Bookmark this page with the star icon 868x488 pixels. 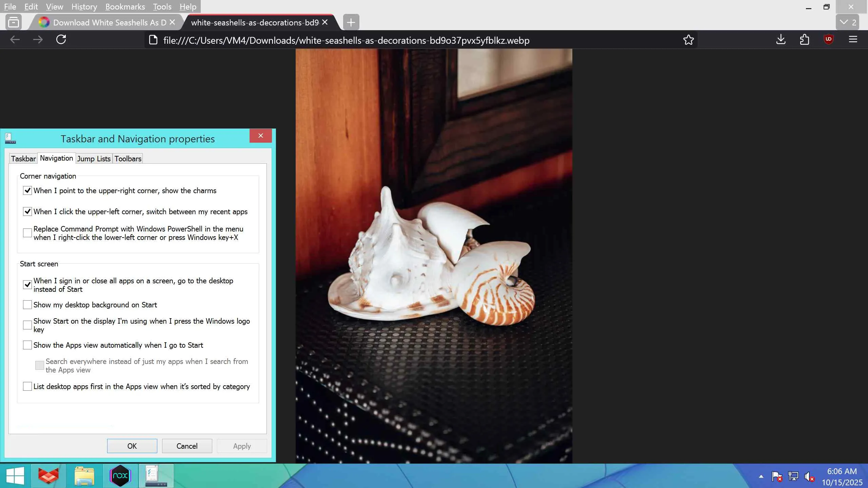[688, 40]
